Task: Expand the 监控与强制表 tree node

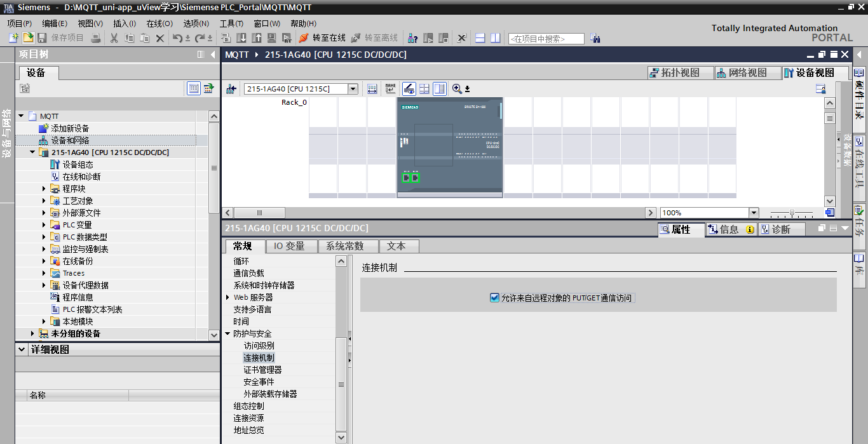Action: (44, 249)
